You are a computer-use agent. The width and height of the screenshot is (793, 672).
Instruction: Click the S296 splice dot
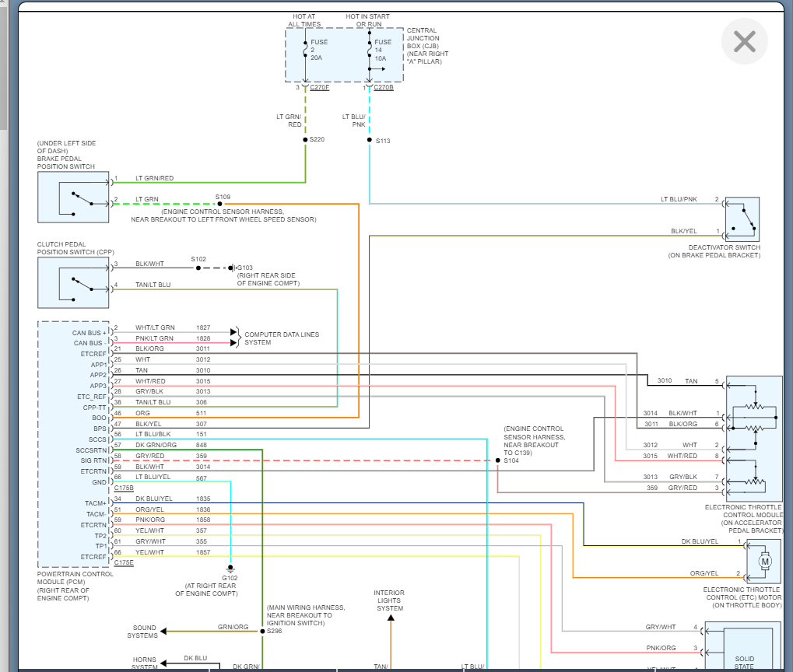(263, 631)
